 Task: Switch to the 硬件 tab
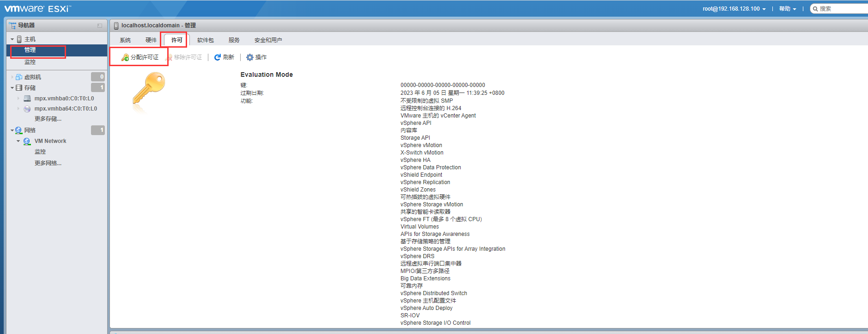click(151, 40)
